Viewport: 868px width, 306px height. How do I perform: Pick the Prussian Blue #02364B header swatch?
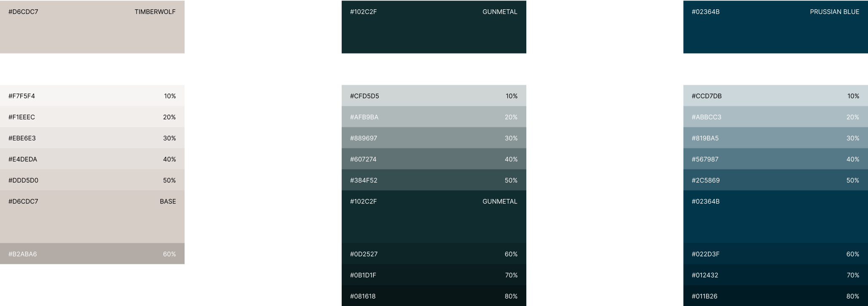point(776,27)
